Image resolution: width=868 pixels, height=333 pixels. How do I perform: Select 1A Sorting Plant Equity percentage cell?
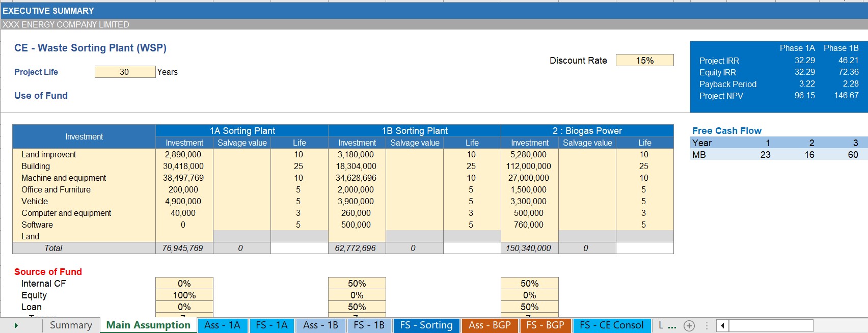click(x=184, y=295)
